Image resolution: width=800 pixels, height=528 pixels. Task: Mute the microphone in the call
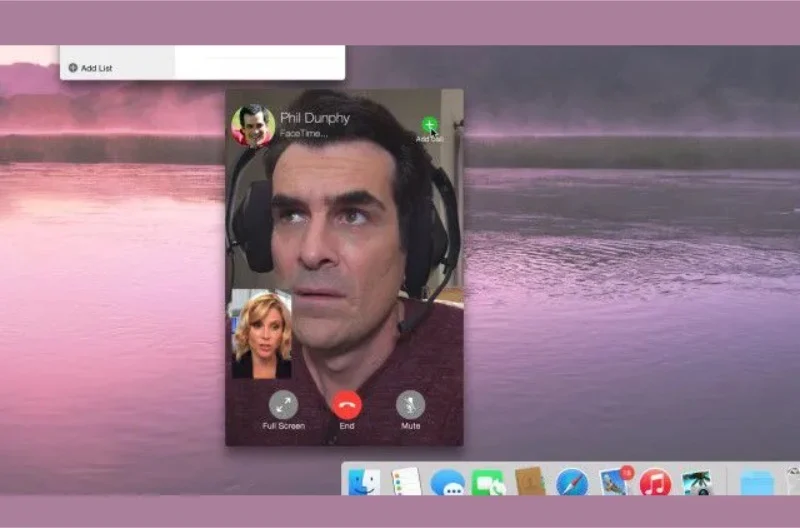point(410,404)
